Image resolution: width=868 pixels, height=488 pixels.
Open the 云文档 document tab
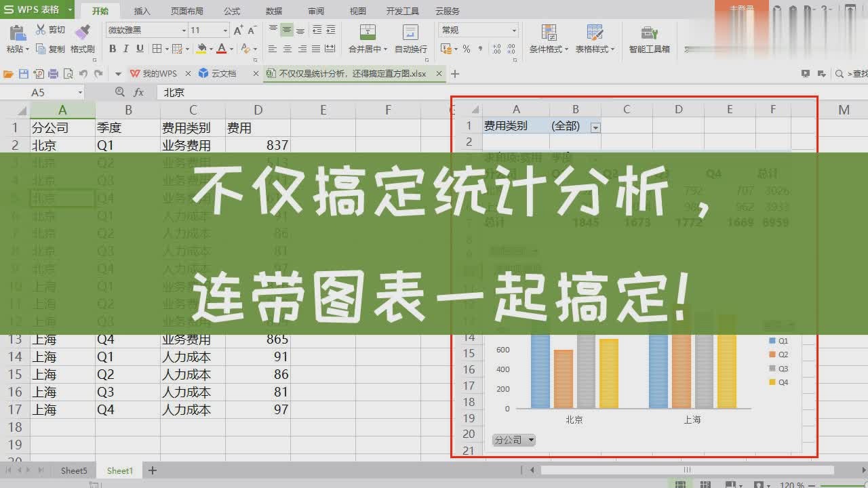point(223,74)
